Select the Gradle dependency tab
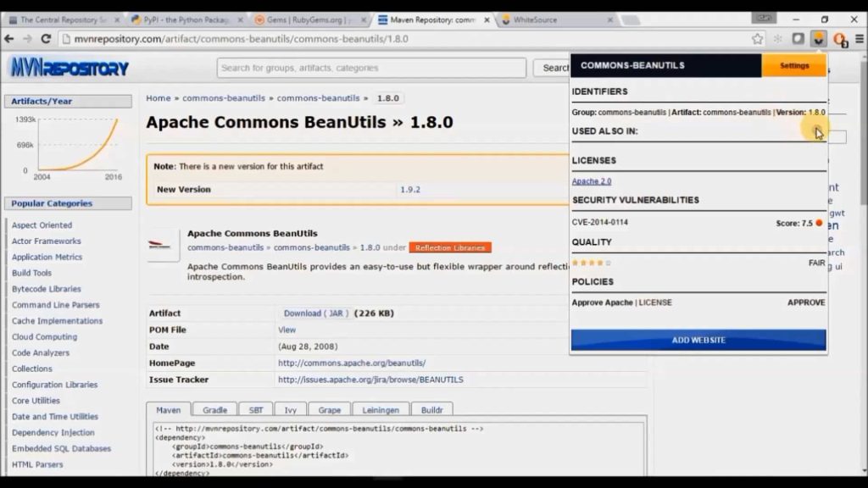 (x=214, y=410)
